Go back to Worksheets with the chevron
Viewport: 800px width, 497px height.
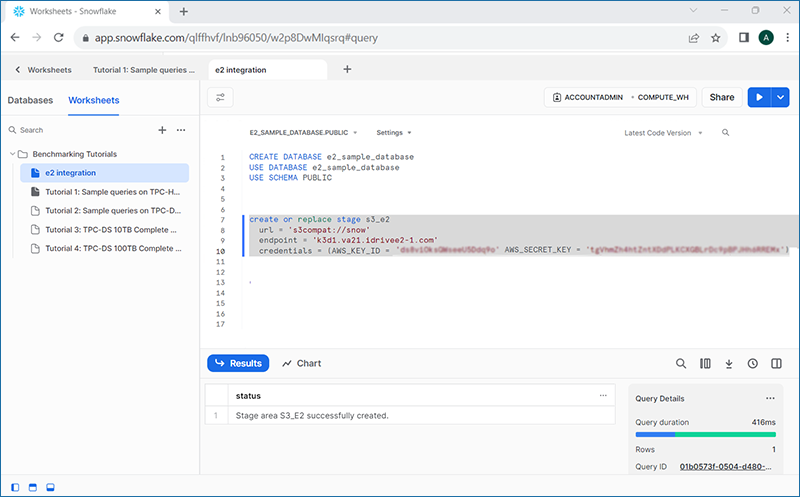tap(17, 70)
